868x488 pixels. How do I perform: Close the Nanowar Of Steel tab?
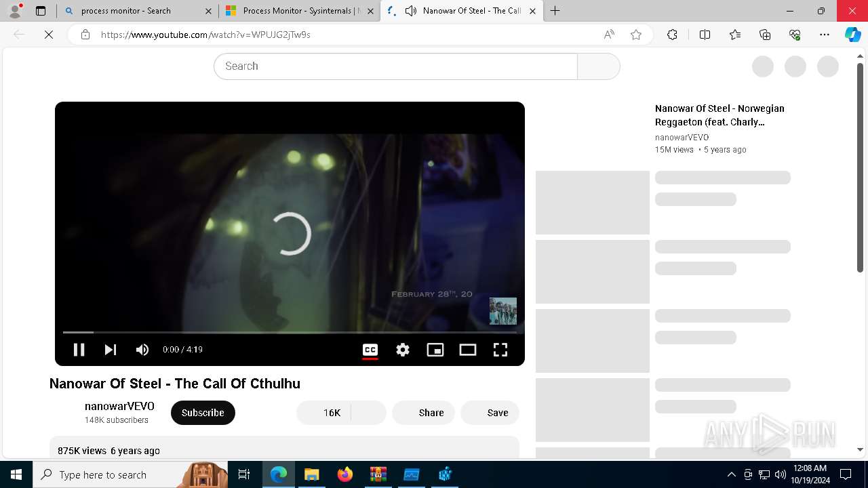click(x=532, y=11)
